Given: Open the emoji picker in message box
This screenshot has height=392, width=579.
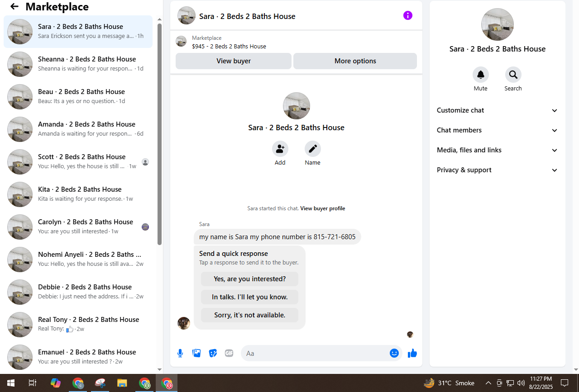Looking at the screenshot, I should (x=394, y=353).
